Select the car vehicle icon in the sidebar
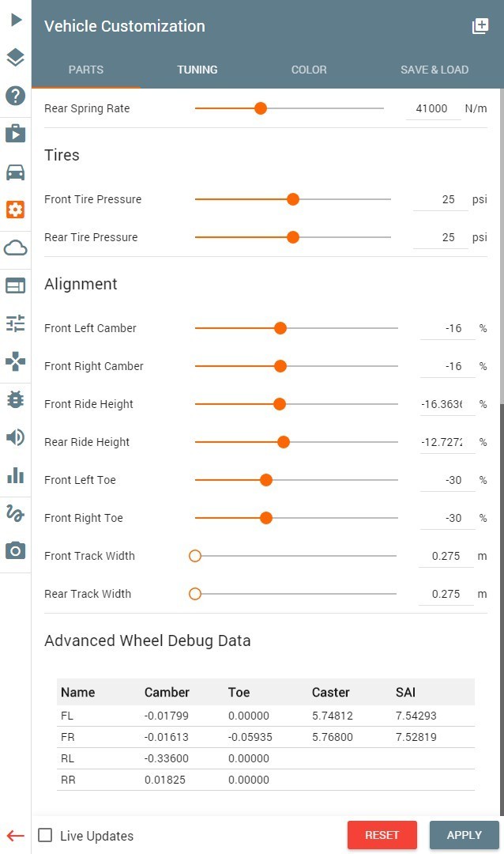 coord(16,172)
